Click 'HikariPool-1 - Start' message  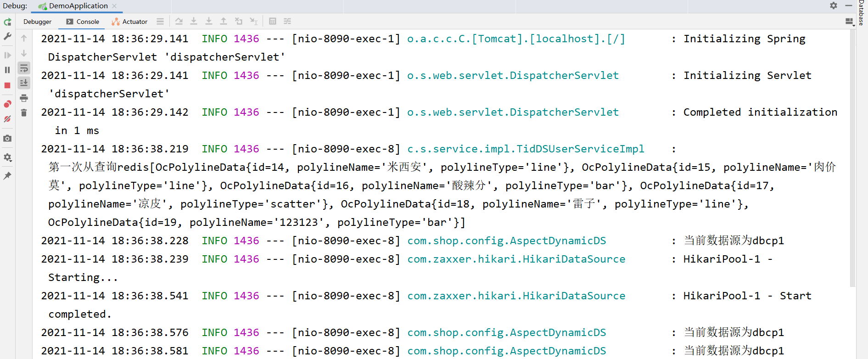click(x=747, y=296)
